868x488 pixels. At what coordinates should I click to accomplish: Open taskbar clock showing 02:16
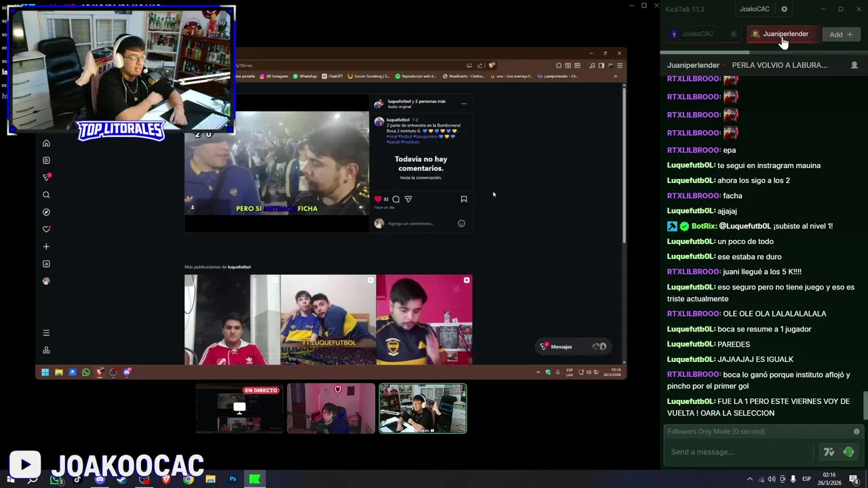829,479
